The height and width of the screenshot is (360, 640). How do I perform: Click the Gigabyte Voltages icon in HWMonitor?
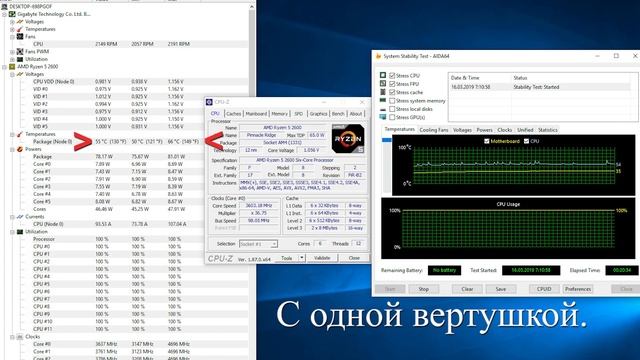click(x=20, y=22)
